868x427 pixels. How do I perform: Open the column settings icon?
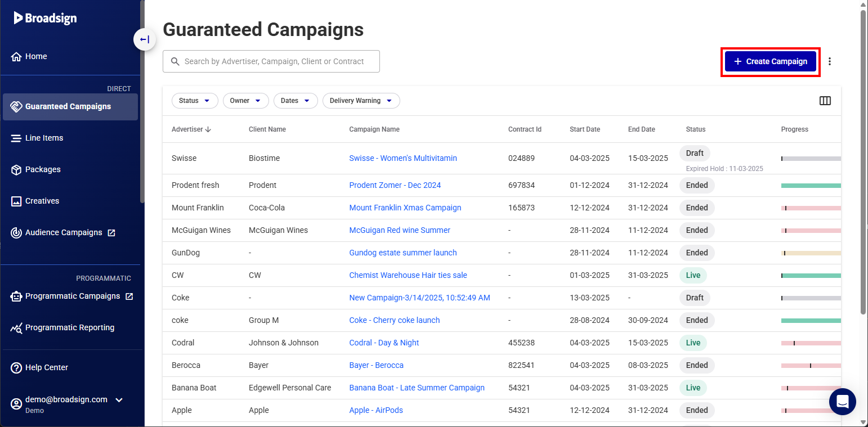pyautogui.click(x=825, y=101)
